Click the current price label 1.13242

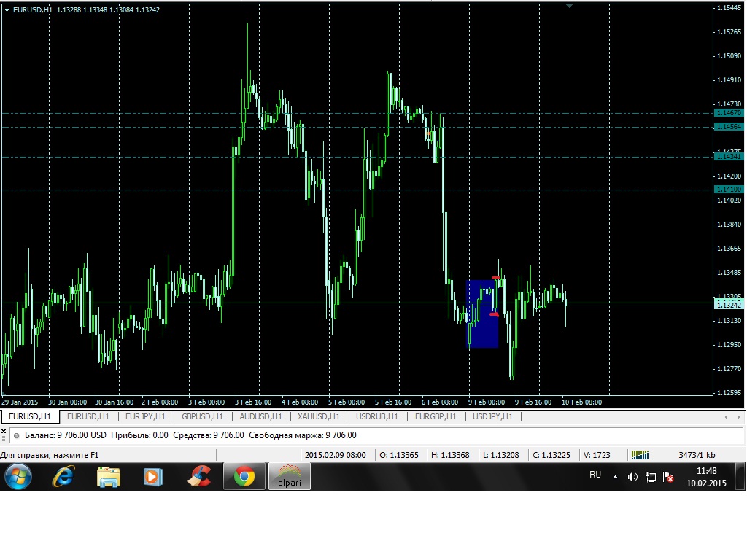[729, 305]
